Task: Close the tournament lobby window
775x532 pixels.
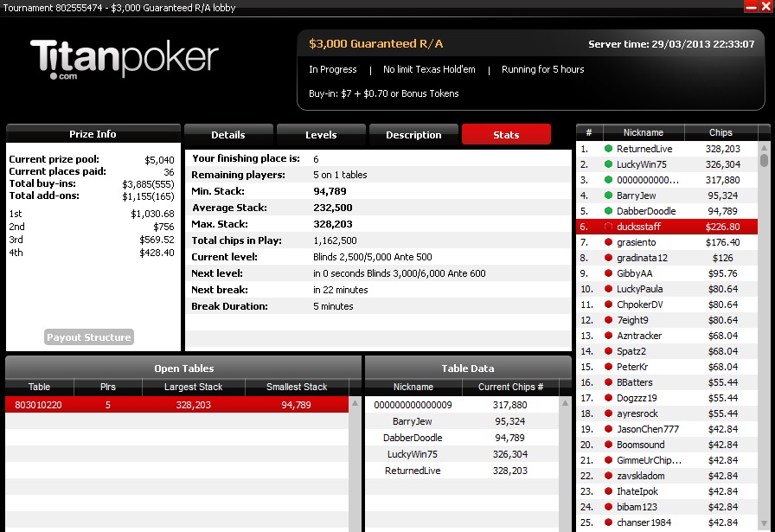Action: coord(765,6)
